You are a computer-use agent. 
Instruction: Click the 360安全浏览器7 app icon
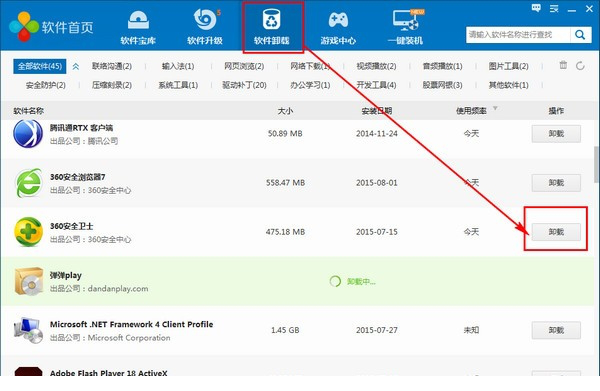tap(28, 183)
